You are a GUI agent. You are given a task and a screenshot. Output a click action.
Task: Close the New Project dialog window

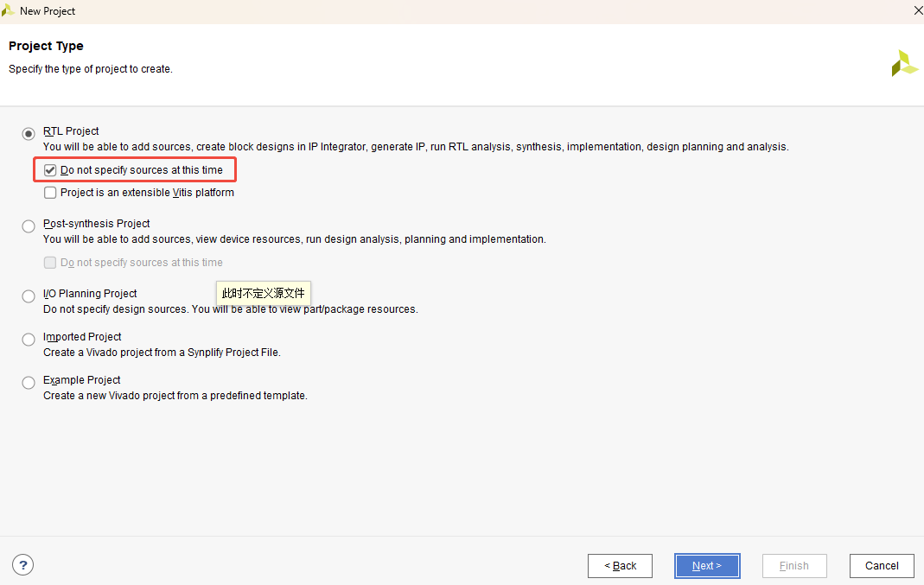coord(918,10)
